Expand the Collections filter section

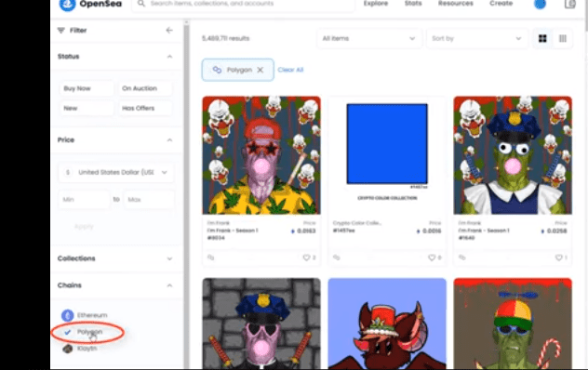115,258
